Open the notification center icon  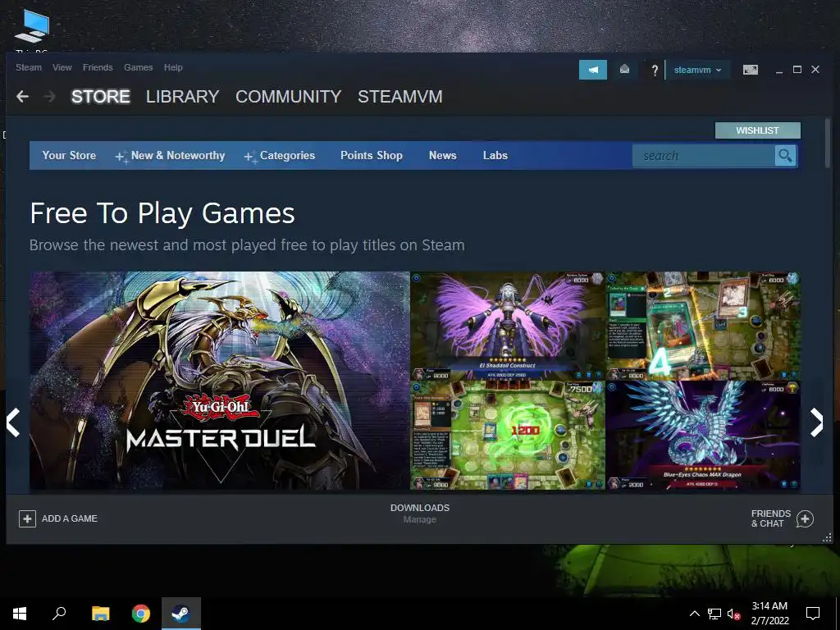pyautogui.click(x=813, y=614)
